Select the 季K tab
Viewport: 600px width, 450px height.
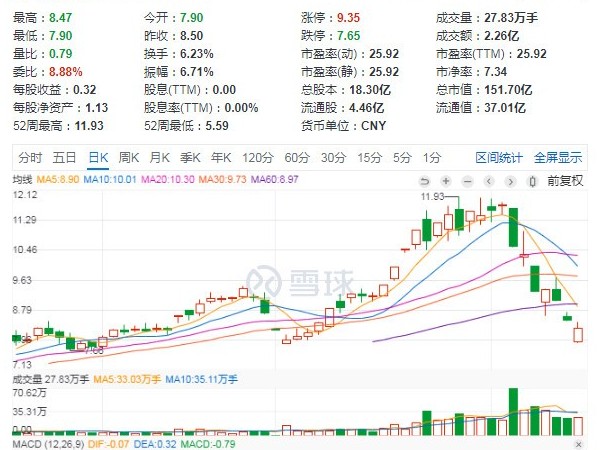tap(190, 158)
